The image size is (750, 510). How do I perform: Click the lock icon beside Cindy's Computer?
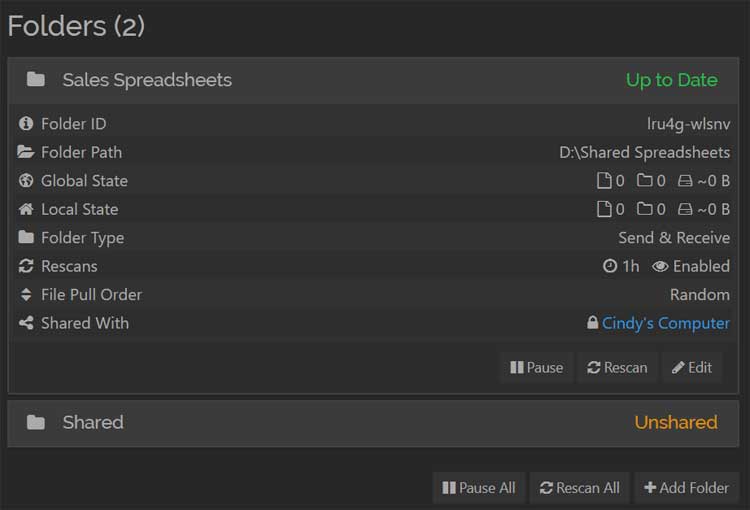point(593,322)
